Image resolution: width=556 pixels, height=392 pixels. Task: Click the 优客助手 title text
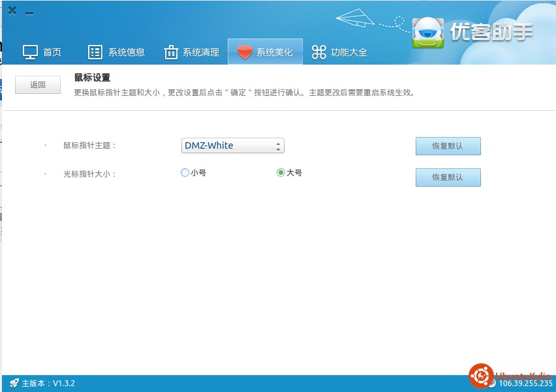click(x=491, y=31)
